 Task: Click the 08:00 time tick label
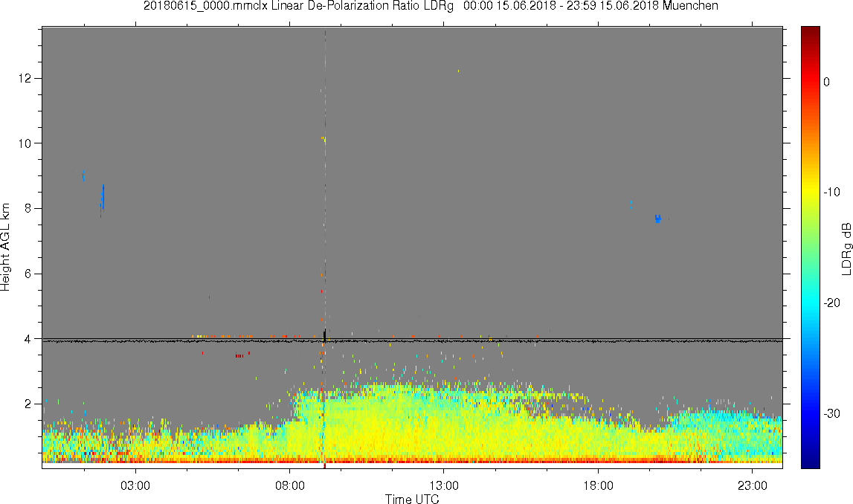click(289, 485)
